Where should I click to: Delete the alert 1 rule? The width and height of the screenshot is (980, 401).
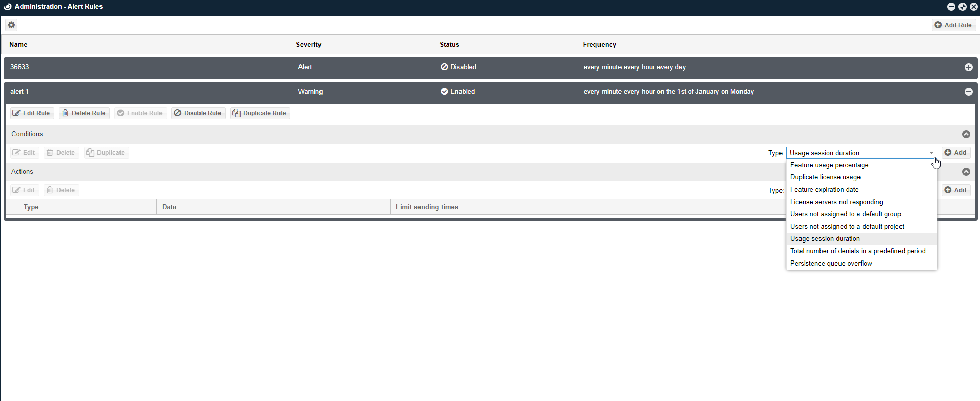tap(84, 113)
